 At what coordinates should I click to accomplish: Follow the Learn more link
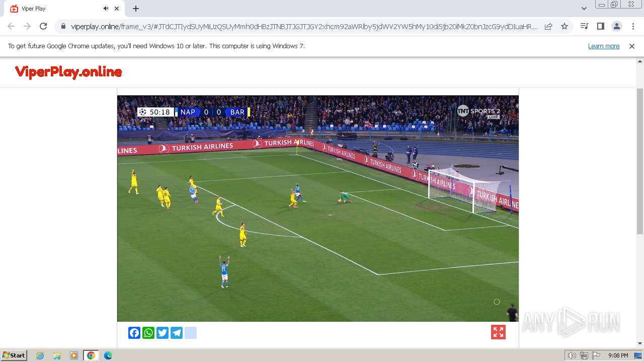[x=604, y=46]
